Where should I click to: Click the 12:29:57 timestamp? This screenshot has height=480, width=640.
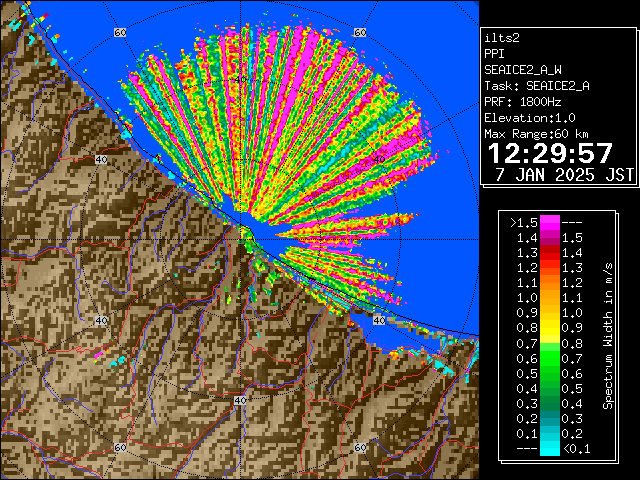(x=550, y=154)
